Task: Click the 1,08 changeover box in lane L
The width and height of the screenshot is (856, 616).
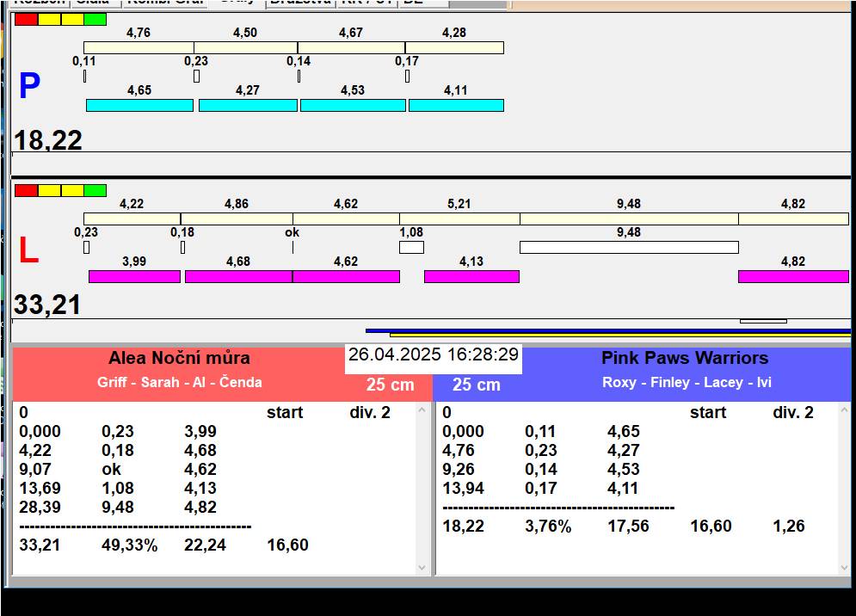Action: tap(411, 248)
